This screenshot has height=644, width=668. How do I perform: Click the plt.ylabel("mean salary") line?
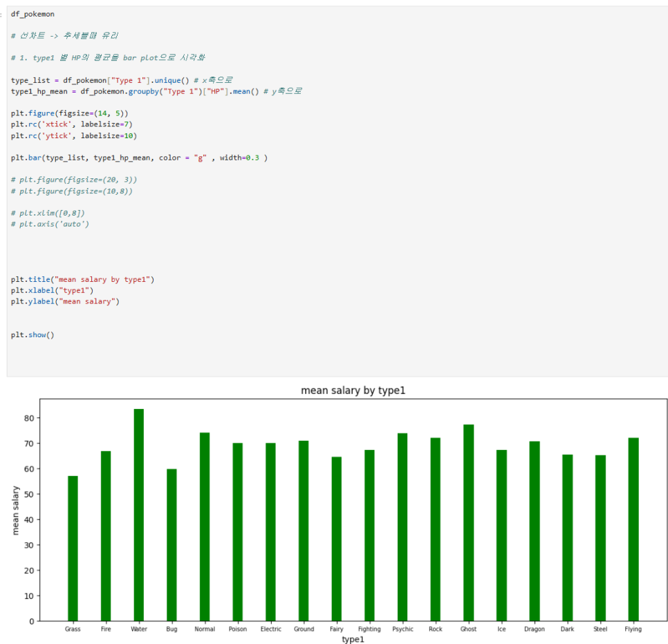[x=65, y=301]
